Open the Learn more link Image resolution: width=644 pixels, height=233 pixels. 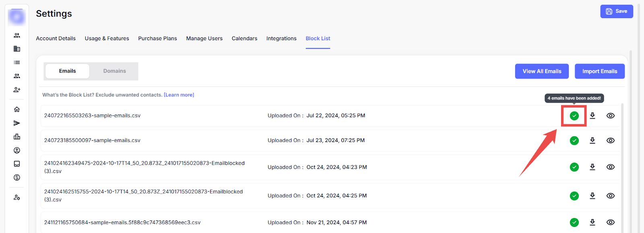179,95
